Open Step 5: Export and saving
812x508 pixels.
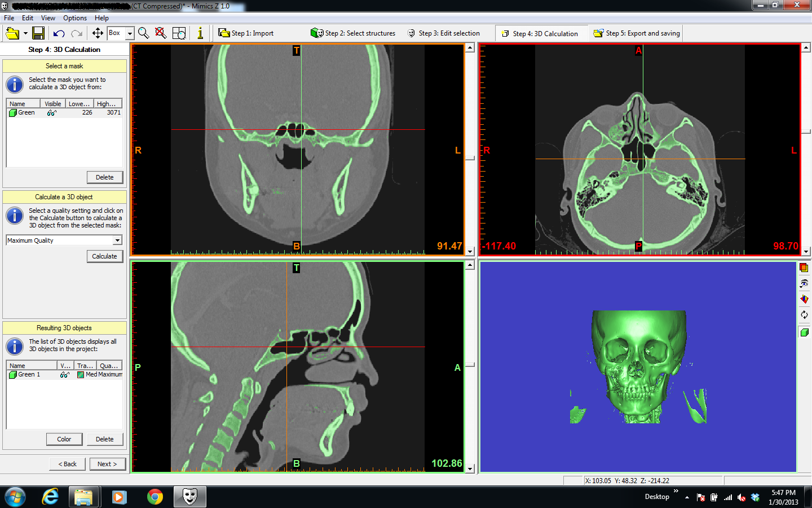637,33
